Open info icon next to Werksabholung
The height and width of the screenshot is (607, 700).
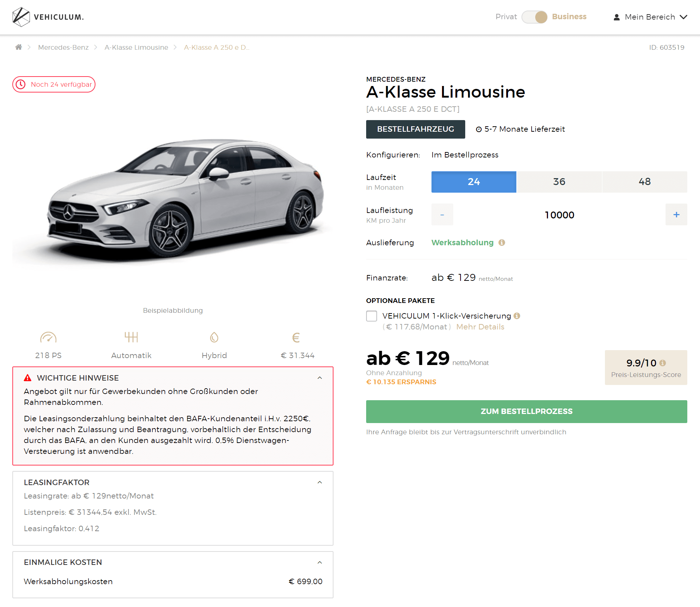point(502,242)
